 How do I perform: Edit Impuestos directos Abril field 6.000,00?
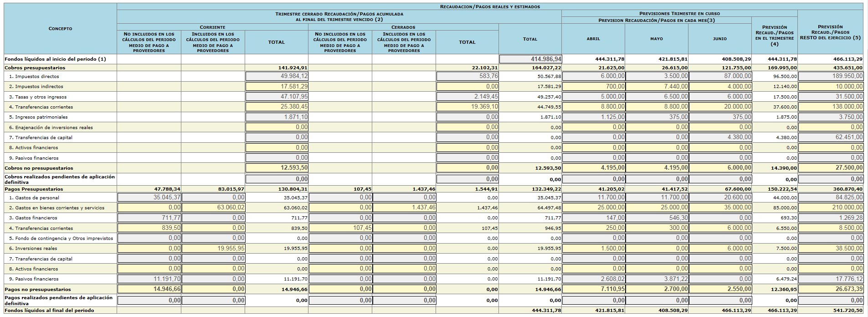point(594,76)
